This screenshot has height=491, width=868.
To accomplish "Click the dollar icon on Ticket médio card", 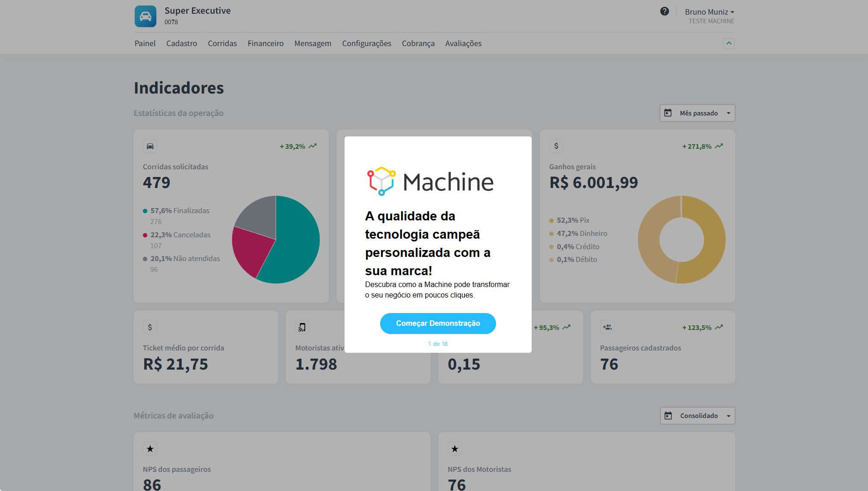I will click(x=150, y=327).
